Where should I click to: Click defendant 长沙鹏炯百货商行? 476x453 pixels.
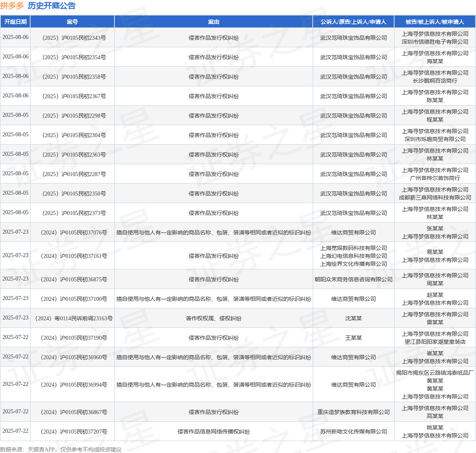click(x=435, y=81)
